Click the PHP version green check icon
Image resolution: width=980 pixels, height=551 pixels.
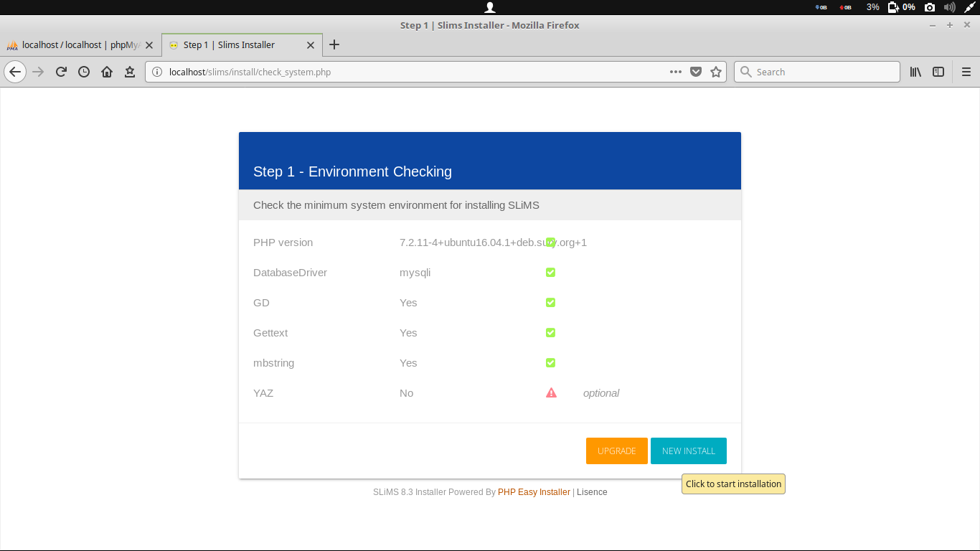pyautogui.click(x=550, y=242)
